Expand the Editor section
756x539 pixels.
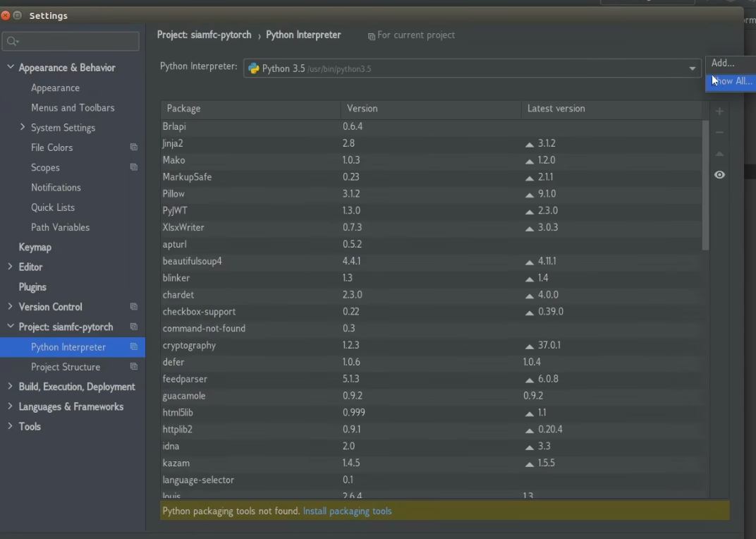tap(10, 267)
